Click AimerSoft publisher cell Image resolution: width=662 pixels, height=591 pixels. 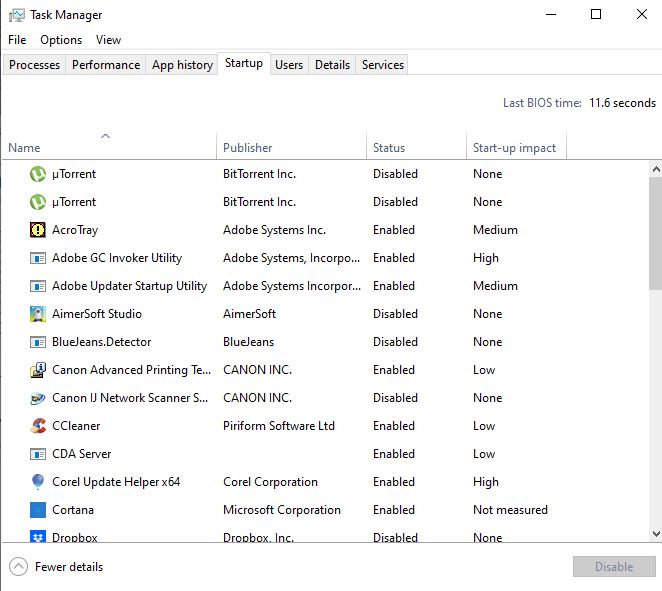[249, 314]
